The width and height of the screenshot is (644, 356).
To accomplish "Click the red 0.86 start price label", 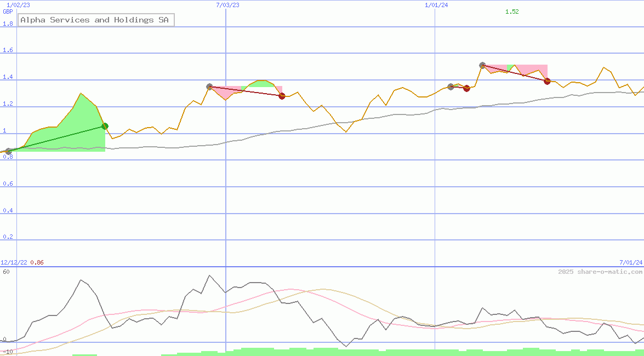I will pos(37,262).
